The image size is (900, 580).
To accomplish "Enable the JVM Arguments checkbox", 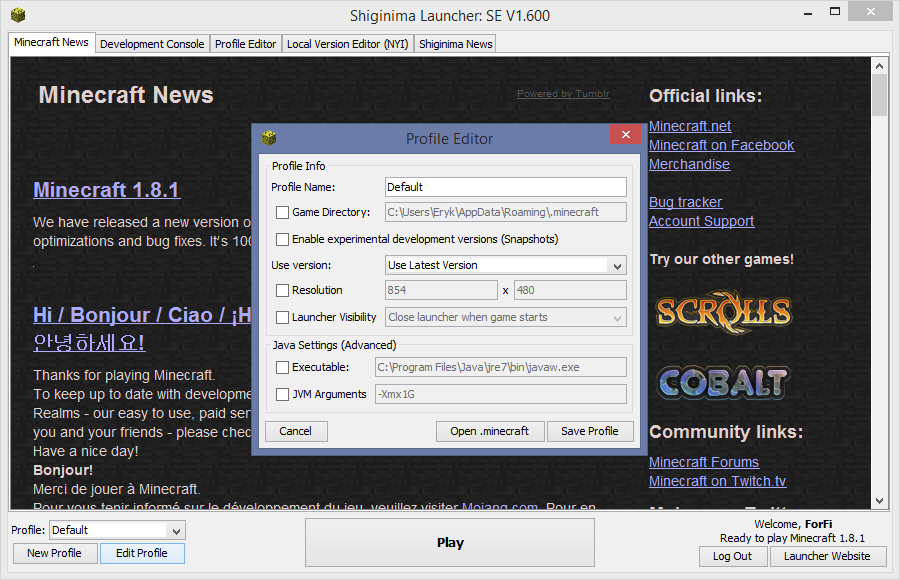I will pyautogui.click(x=282, y=395).
